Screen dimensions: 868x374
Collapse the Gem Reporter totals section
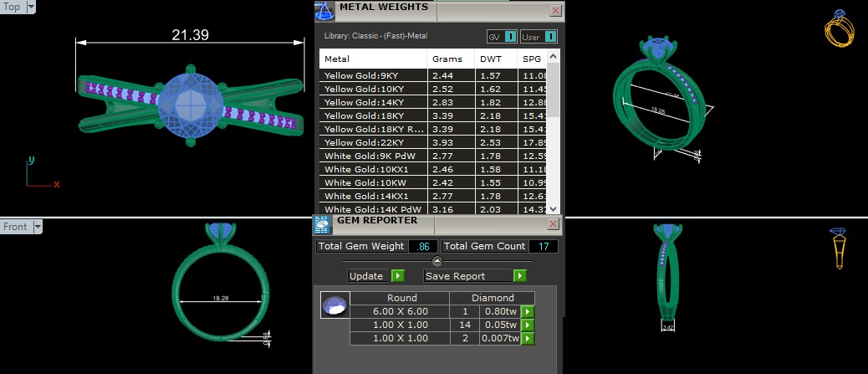pyautogui.click(x=437, y=261)
